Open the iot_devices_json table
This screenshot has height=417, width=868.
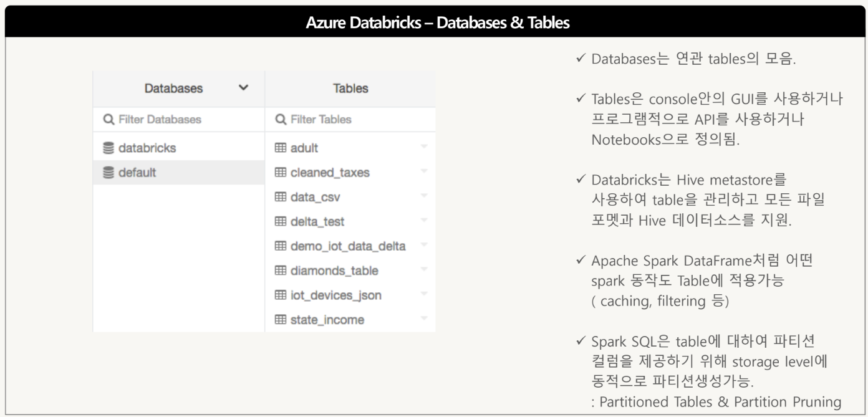[335, 295]
